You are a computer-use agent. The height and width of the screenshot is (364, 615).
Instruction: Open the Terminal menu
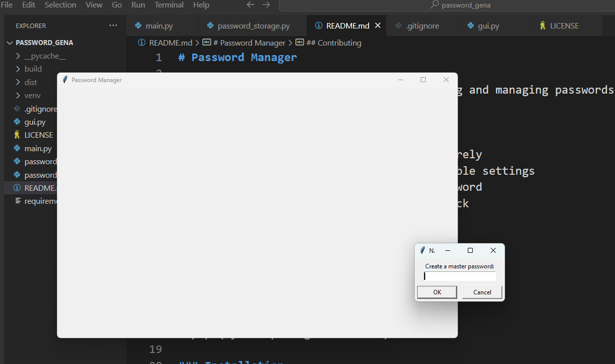(169, 5)
